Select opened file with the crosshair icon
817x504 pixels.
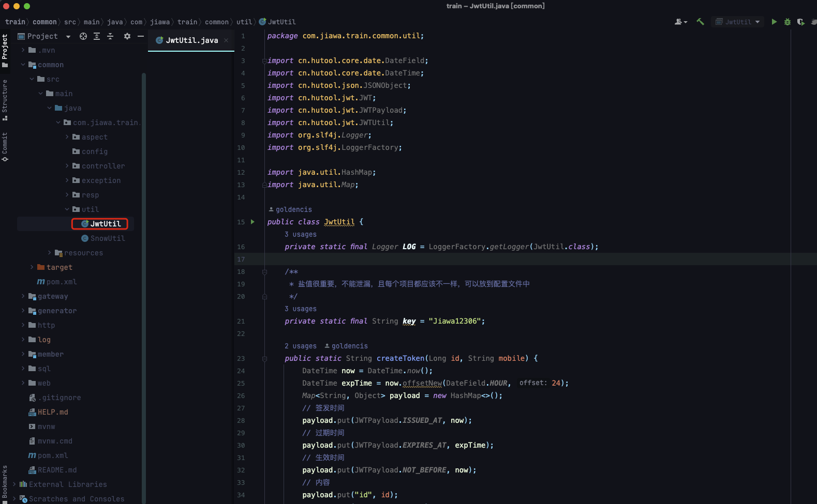pyautogui.click(x=83, y=36)
